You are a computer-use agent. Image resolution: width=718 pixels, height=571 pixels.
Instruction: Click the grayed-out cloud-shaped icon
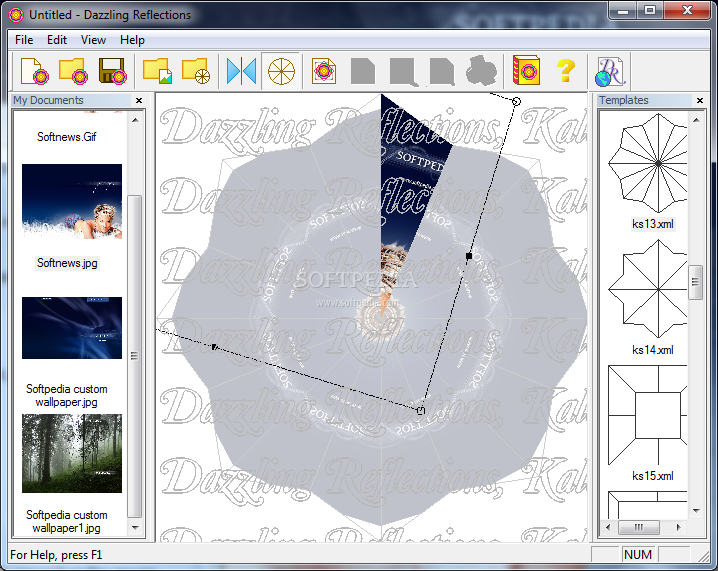481,71
